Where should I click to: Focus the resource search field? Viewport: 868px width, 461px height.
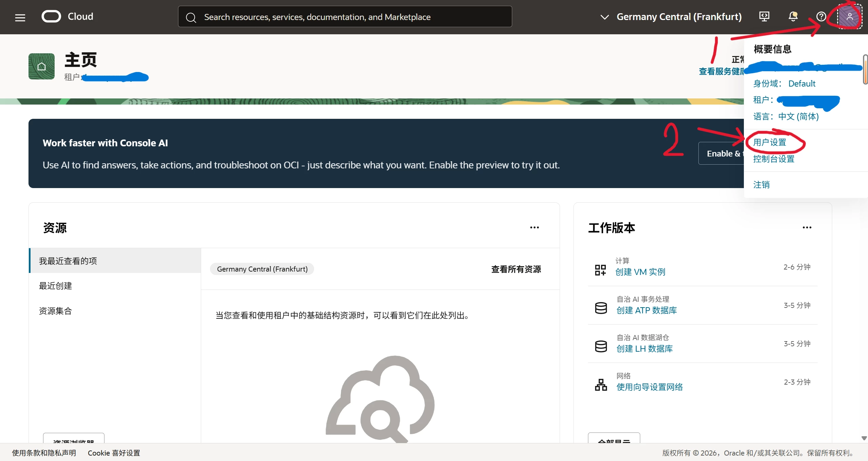345,17
